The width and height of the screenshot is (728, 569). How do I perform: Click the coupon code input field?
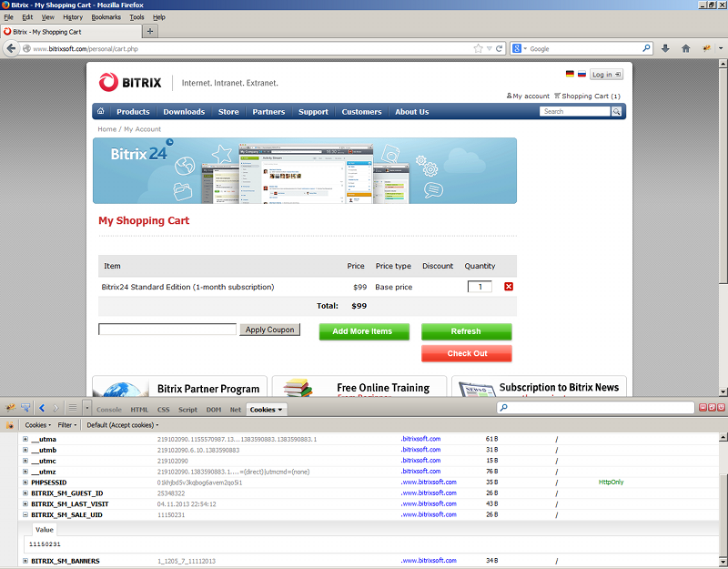[167, 330]
